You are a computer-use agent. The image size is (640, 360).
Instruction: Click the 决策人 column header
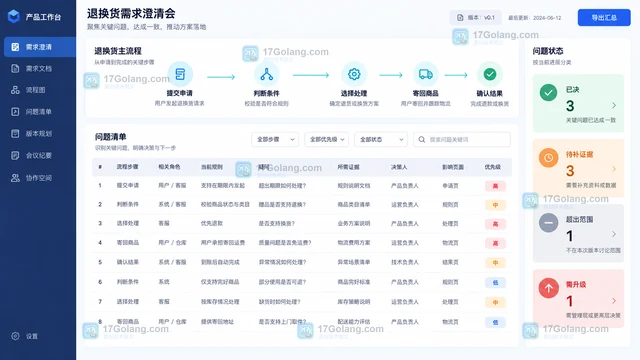pos(399,167)
